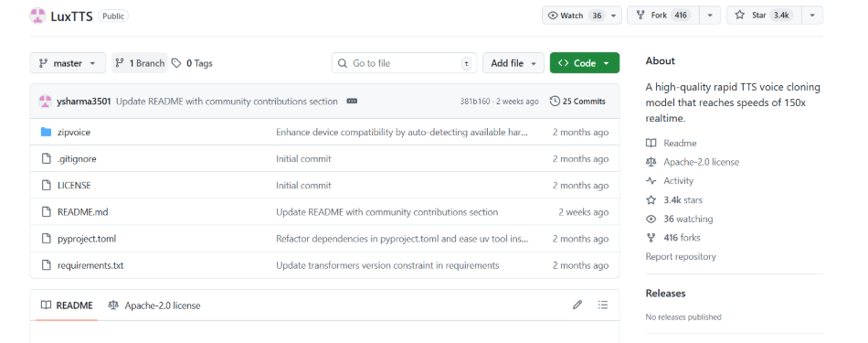868x343 pixels.
Task: Open ysharma3501 author profile link
Action: 83,102
